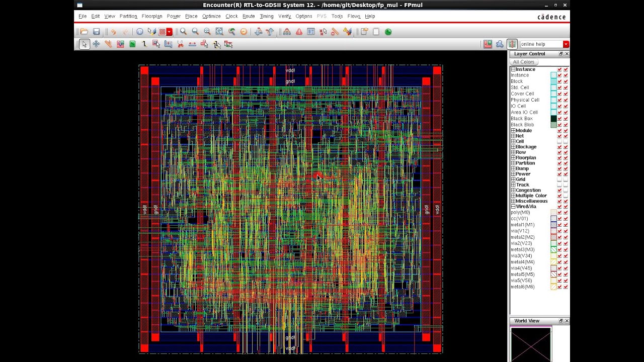Open the Tools menu
The width and height of the screenshot is (644, 362).
pyautogui.click(x=337, y=16)
